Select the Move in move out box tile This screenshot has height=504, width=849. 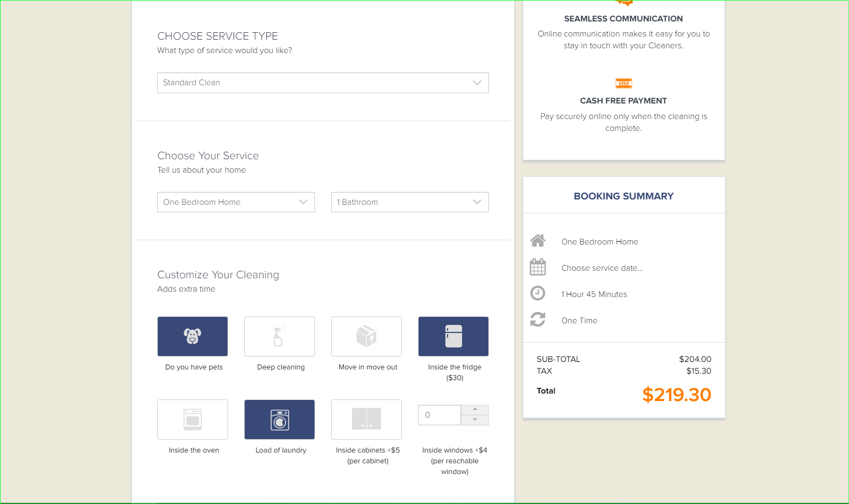pyautogui.click(x=367, y=336)
